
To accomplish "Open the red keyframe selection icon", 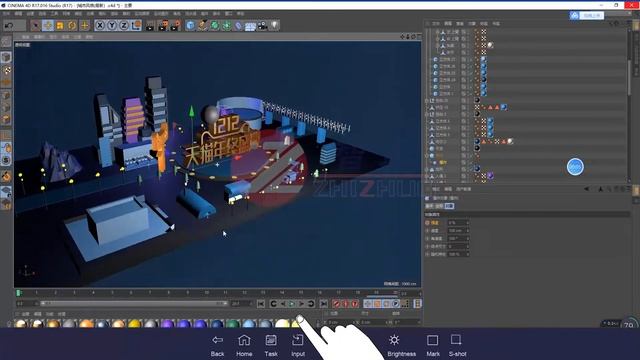I will [355, 304].
